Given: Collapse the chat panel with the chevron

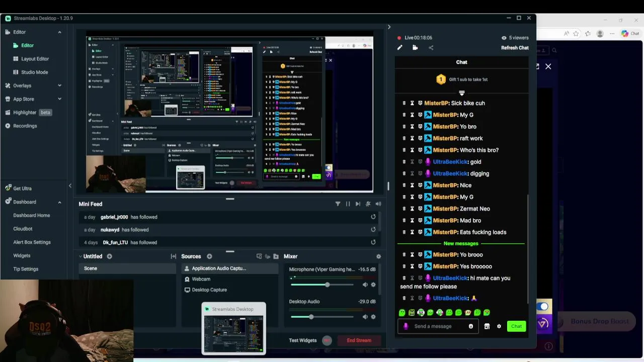Looking at the screenshot, I should [x=388, y=27].
